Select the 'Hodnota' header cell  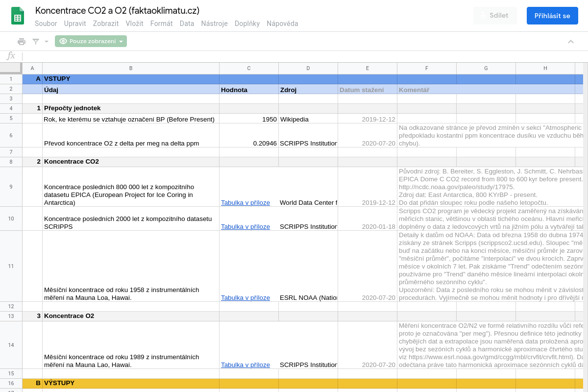point(249,89)
